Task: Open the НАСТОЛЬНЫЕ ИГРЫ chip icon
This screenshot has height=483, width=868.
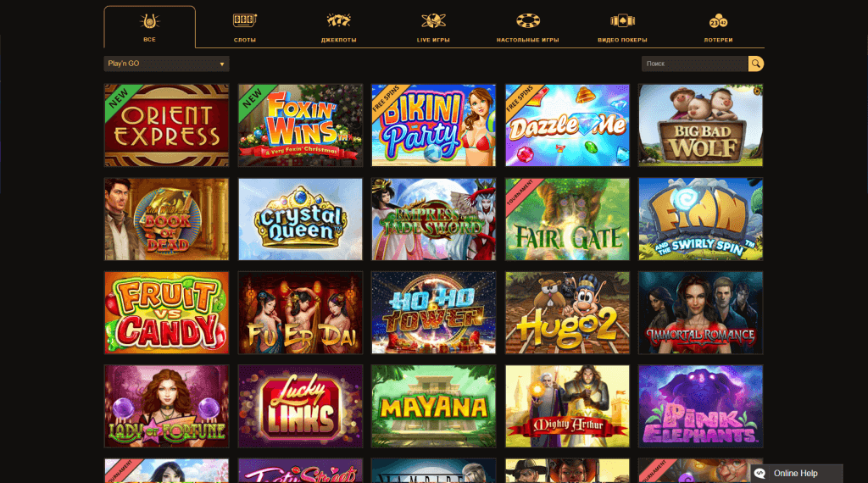Action: [x=527, y=21]
